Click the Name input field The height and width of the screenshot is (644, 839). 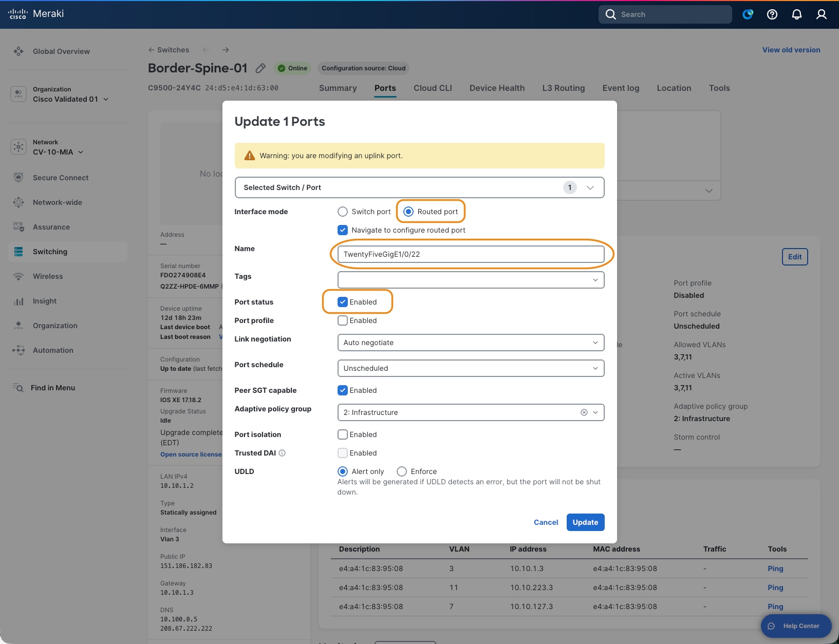tap(471, 254)
